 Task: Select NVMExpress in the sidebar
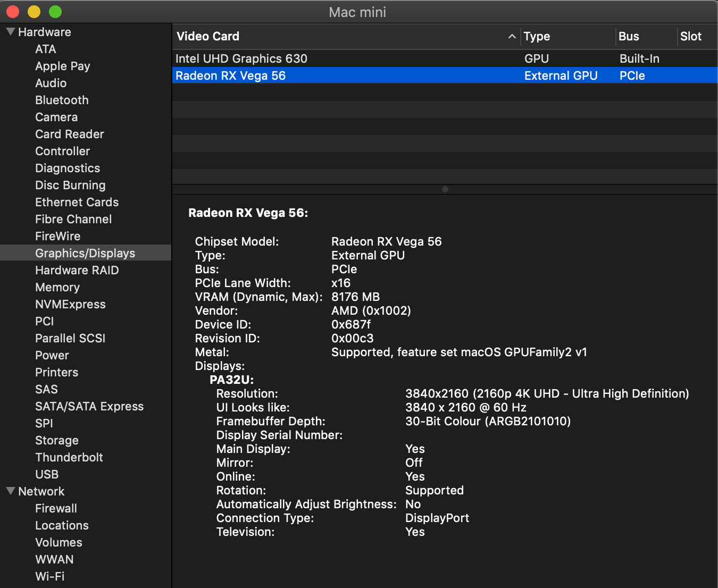(x=70, y=304)
